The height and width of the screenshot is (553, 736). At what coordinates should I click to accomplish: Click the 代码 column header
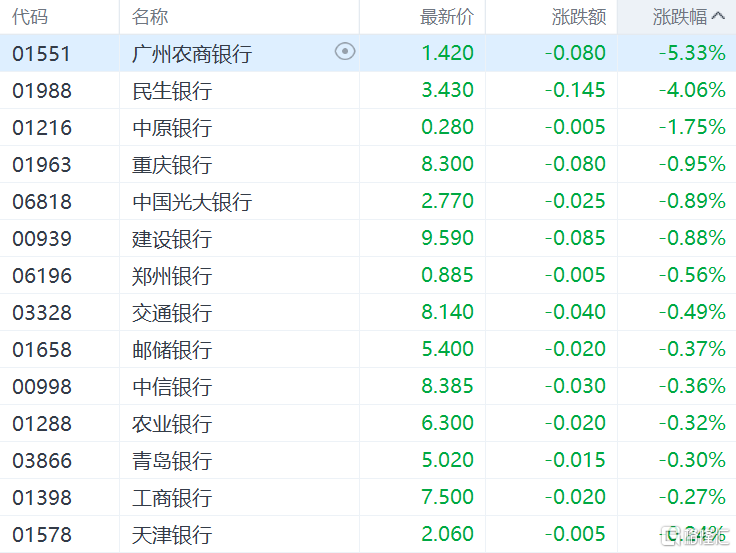point(30,17)
